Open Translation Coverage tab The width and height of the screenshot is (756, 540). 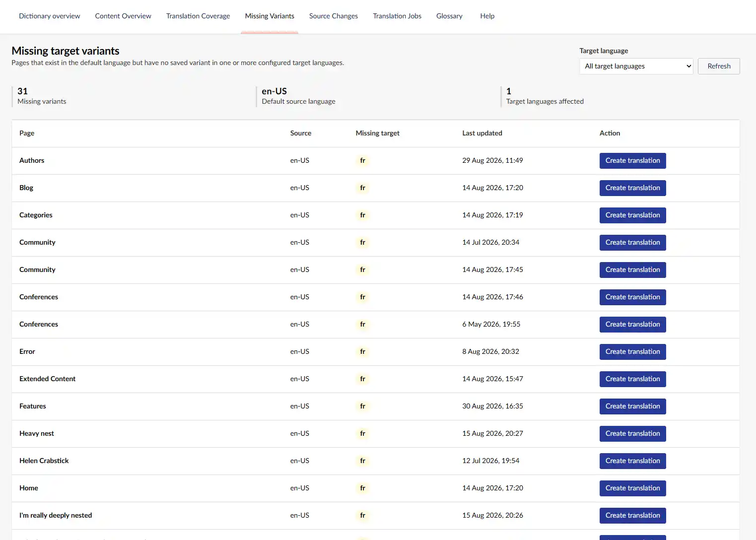click(198, 16)
